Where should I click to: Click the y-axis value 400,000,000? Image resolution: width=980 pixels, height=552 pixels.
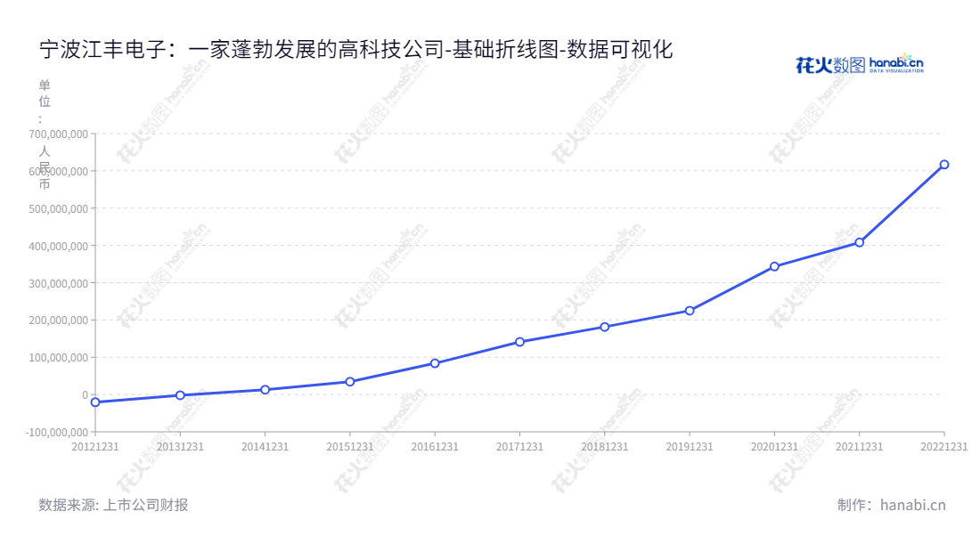[58, 246]
